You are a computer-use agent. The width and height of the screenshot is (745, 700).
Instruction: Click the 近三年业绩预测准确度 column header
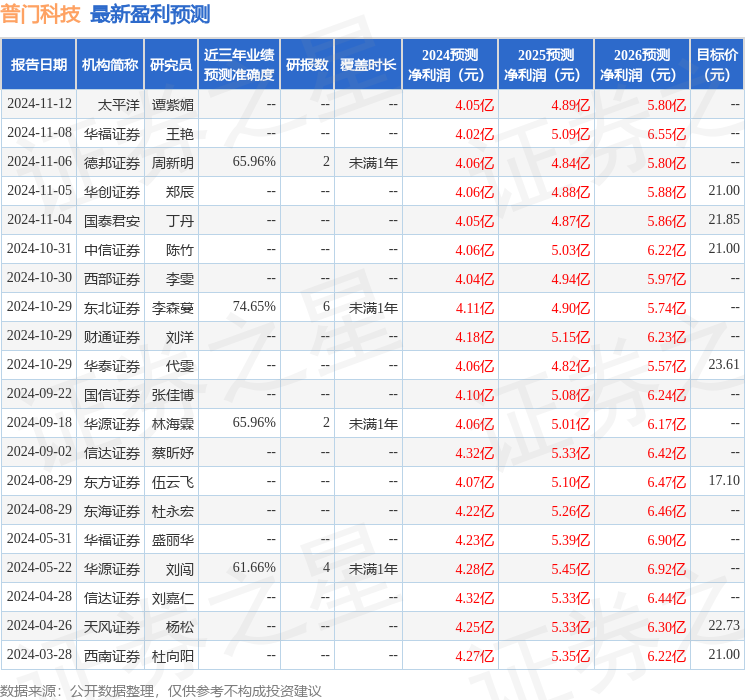point(239,65)
